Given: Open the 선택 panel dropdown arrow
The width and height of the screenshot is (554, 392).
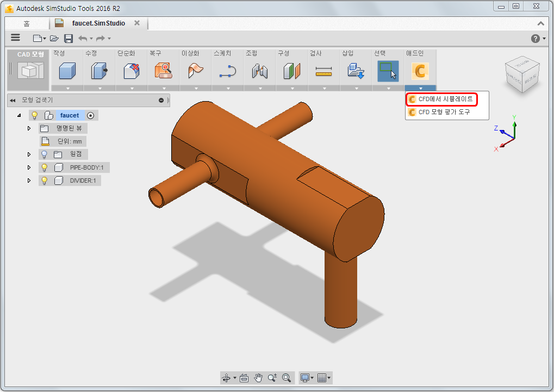Looking at the screenshot, I should pos(388,89).
